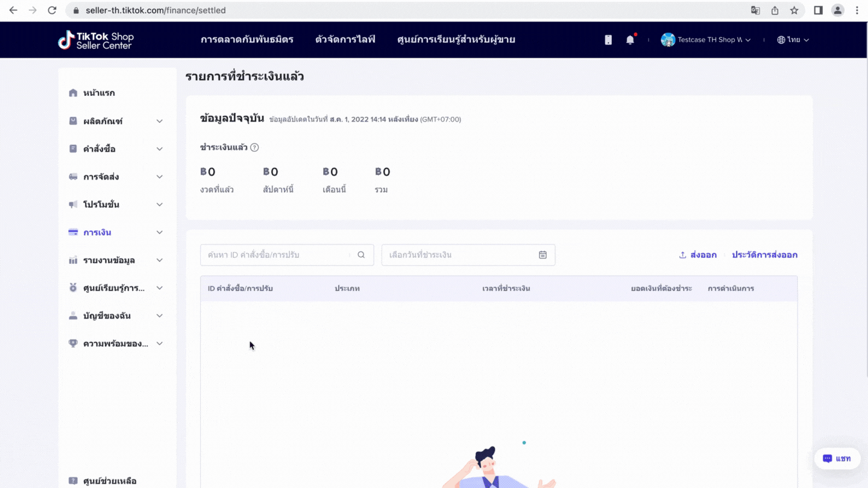The height and width of the screenshot is (488, 868).
Task: Click the ค้นหา ID คำสั่งซื้อ search field
Action: [287, 255]
